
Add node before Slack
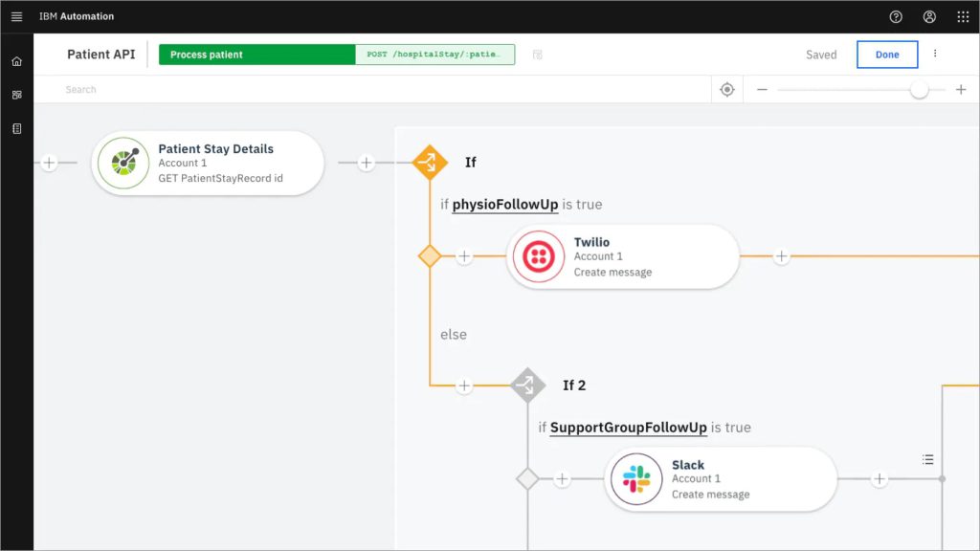pyautogui.click(x=562, y=479)
